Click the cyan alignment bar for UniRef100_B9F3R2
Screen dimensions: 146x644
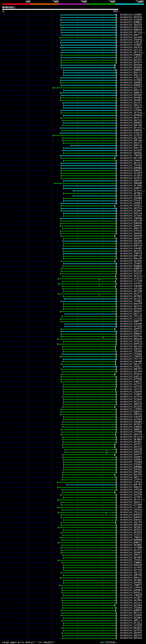coord(92,485)
